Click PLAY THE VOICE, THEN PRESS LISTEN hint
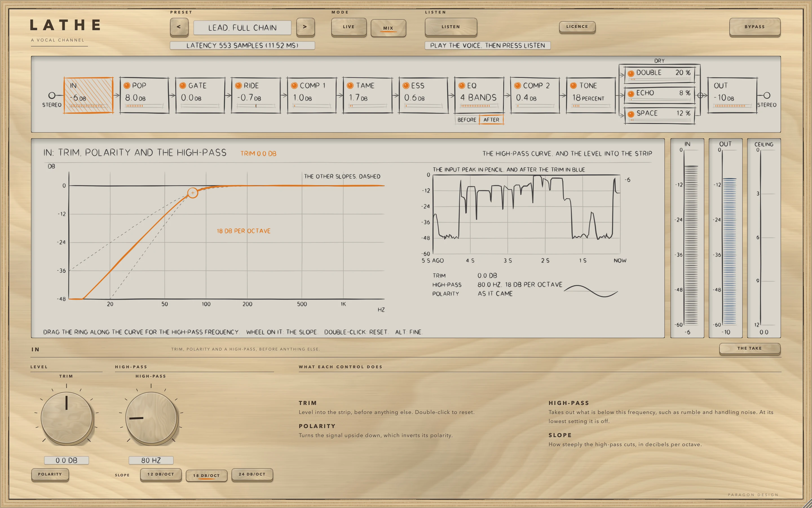812x508 pixels. 487,45
